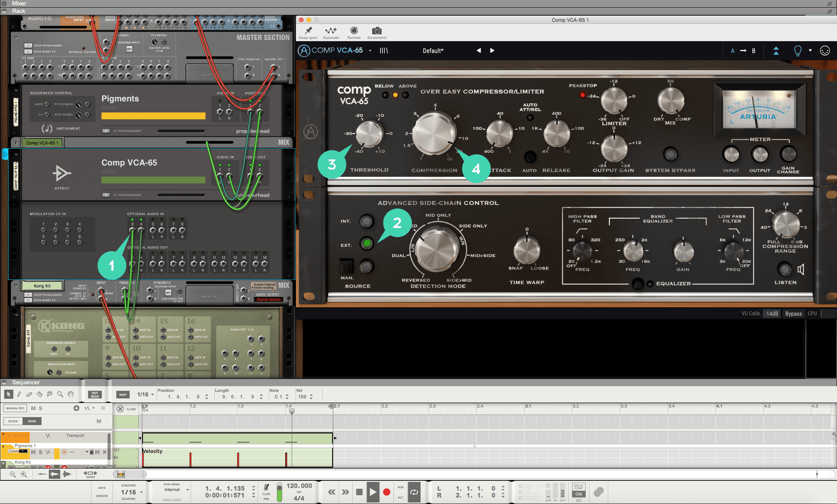Expand the Comp VCA-65 1 mix channel
Screen dimensions: 837x504
17,143
